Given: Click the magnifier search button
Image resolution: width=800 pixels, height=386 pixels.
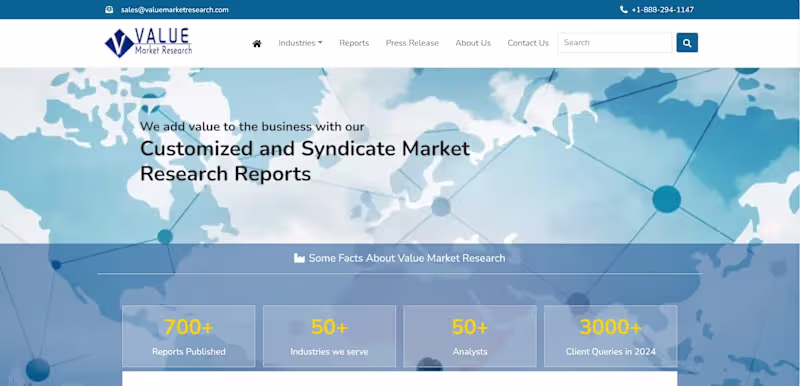Looking at the screenshot, I should pyautogui.click(x=687, y=43).
